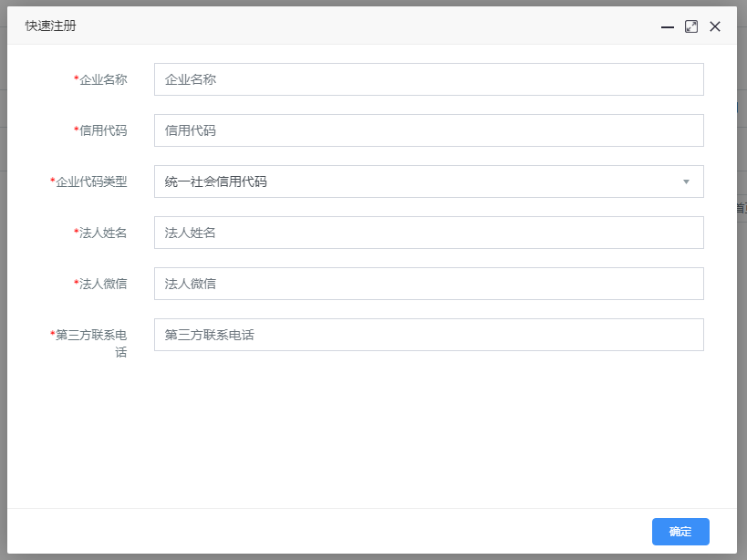Viewport: 747px width, 560px height.
Task: Click the 法人姓名 field label
Action: (x=100, y=233)
